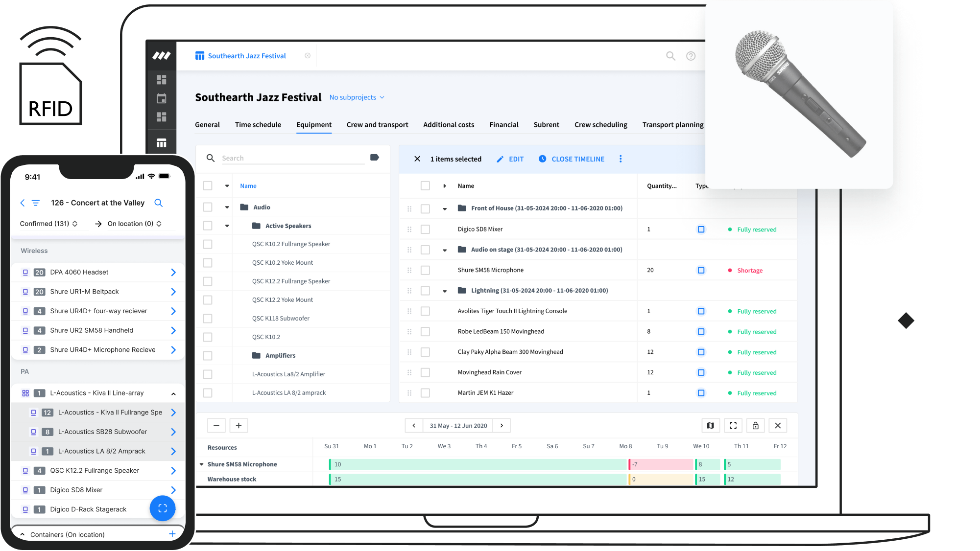The image size is (980, 551).
Task: Clear selection with the X icon
Action: [417, 159]
